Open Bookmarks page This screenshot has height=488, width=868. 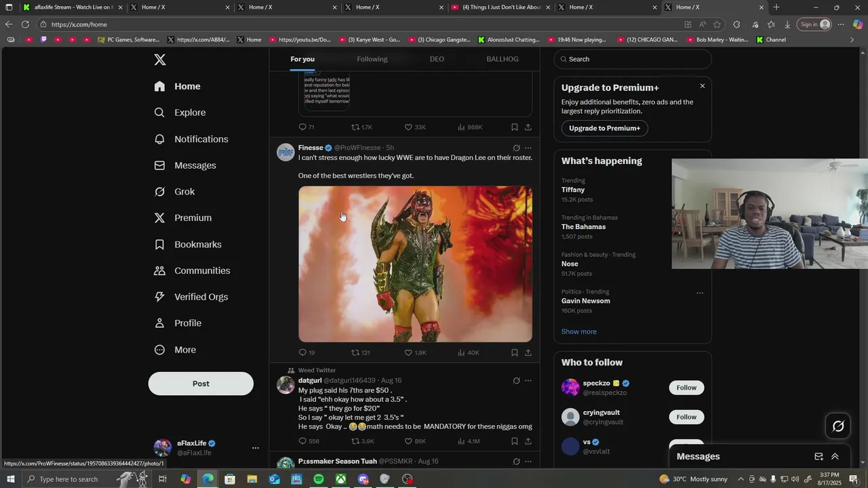(x=188, y=244)
